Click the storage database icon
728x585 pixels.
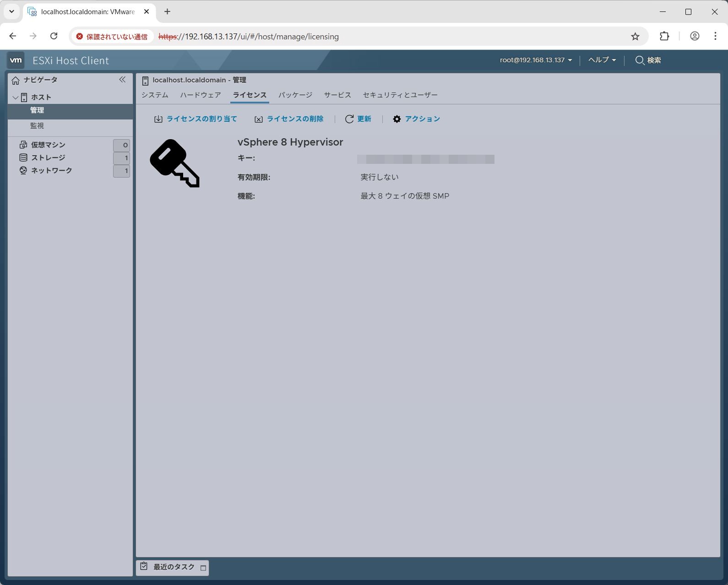pos(23,157)
